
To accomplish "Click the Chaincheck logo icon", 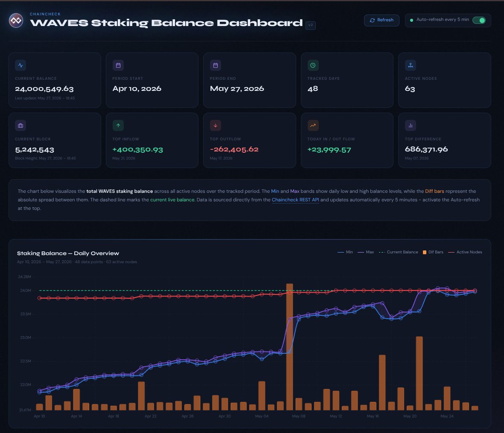I will [16, 20].
